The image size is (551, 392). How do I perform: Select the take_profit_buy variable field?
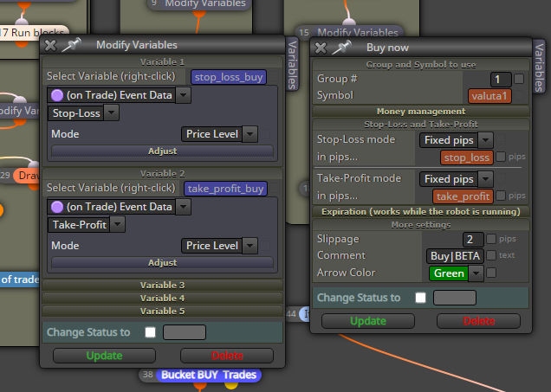225,189
